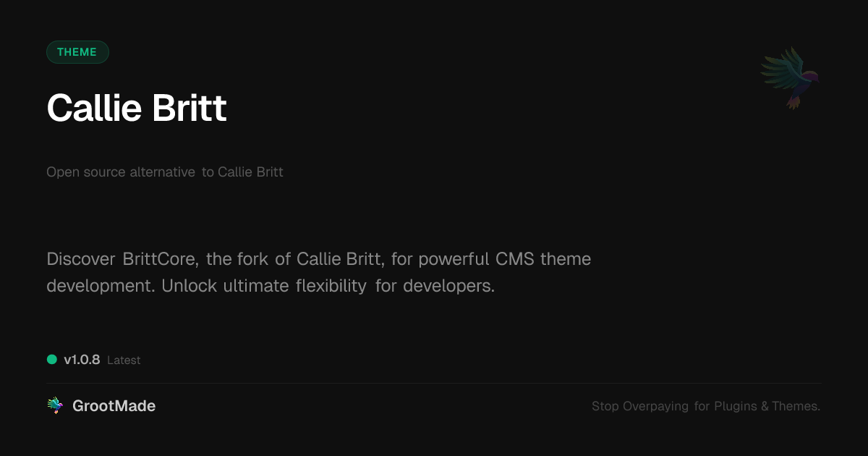
Task: Click the small GrootMade bird icon
Action: click(55, 406)
